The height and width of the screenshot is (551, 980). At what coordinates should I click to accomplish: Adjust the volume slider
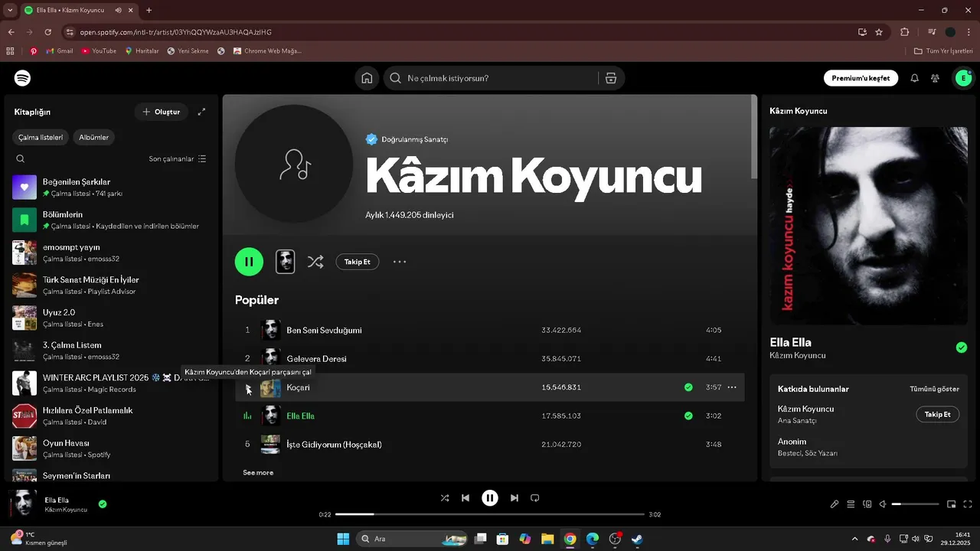[x=916, y=504]
